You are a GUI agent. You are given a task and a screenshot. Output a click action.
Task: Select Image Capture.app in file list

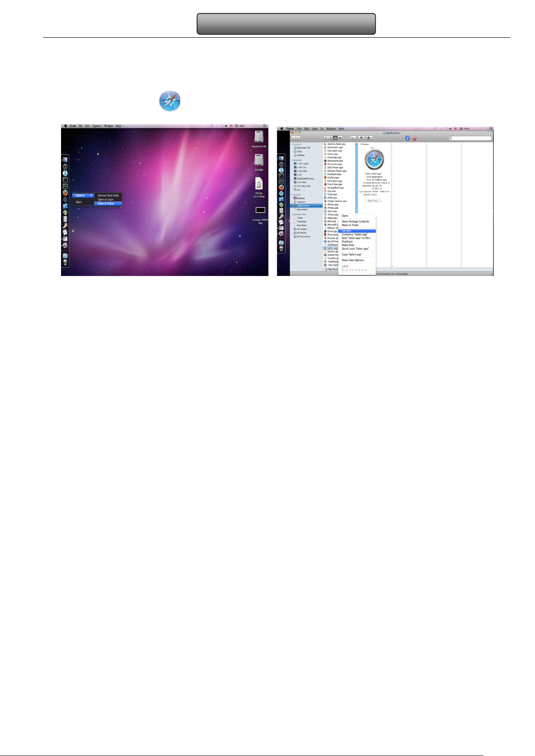335,201
